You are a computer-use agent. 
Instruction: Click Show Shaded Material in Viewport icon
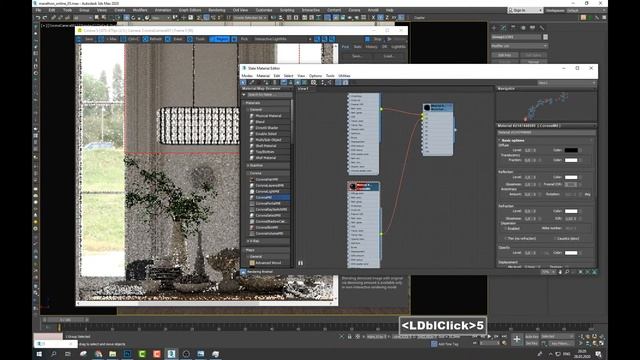[x=297, y=82]
